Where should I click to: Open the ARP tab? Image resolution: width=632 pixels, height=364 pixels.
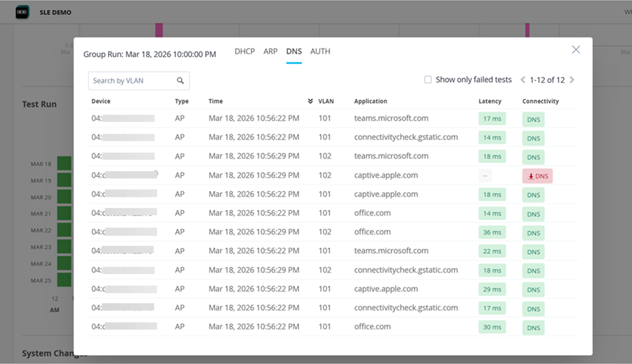point(271,51)
